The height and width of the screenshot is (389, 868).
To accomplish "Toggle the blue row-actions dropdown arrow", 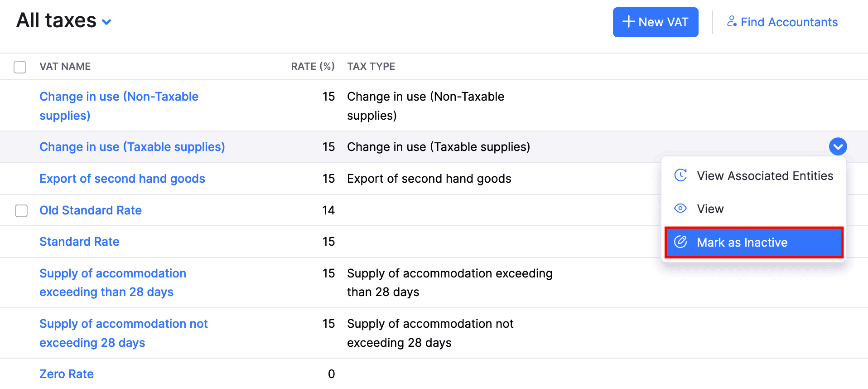I will 838,146.
